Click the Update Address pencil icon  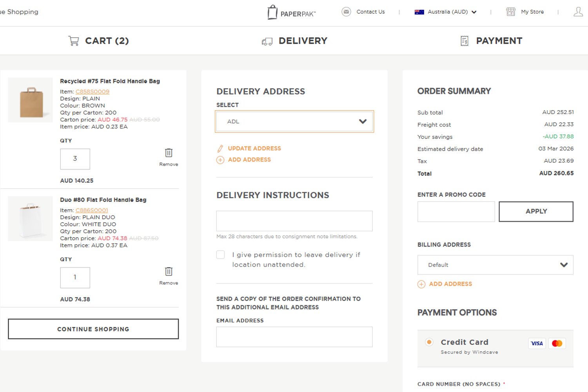(220, 149)
